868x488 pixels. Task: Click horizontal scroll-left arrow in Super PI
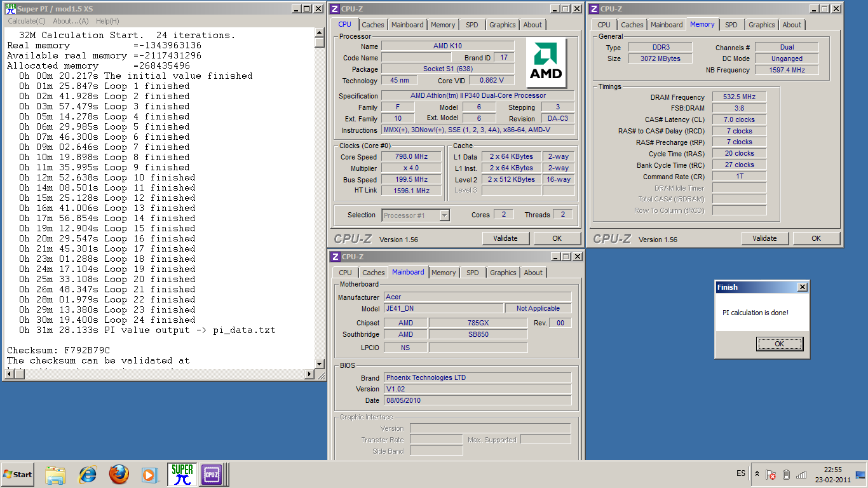coord(8,374)
